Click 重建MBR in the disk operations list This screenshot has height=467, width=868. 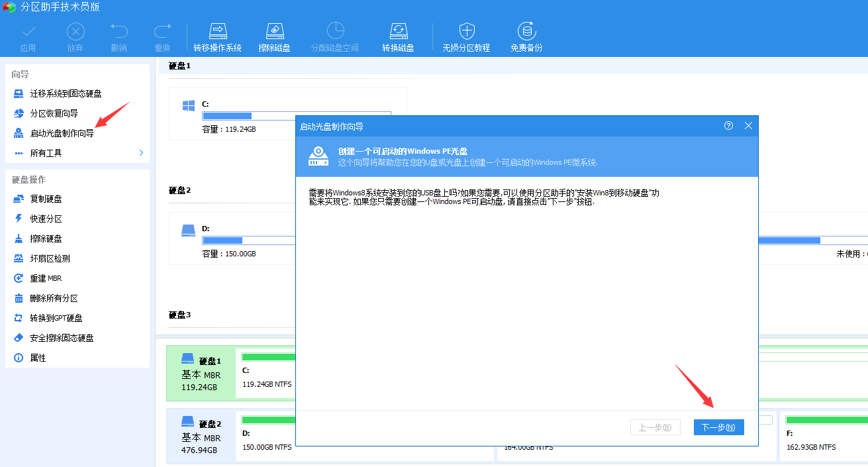point(46,278)
